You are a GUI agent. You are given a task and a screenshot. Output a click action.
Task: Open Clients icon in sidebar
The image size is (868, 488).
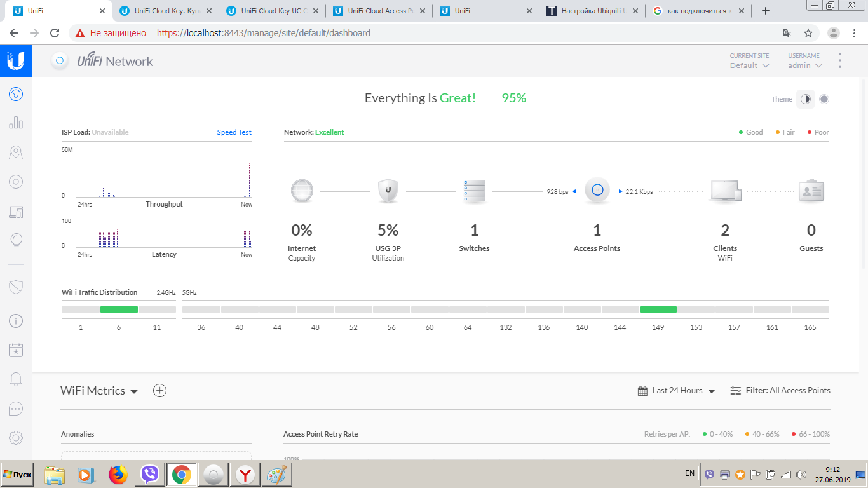16,212
